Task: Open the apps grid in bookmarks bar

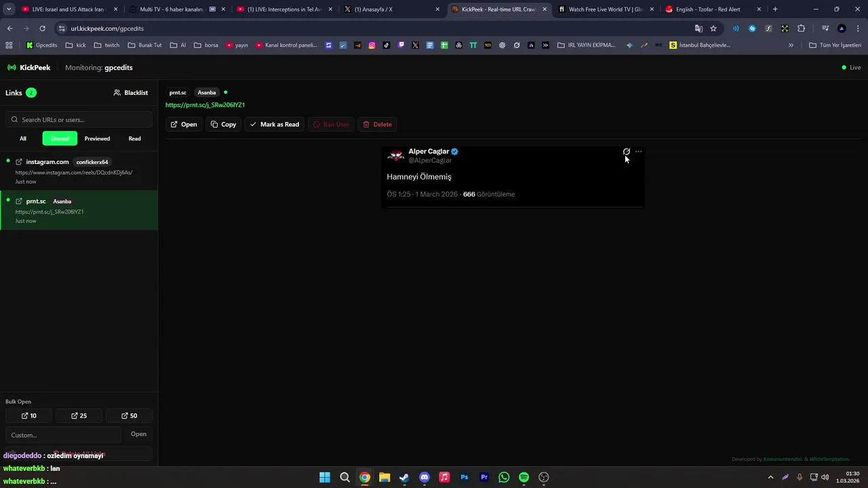Action: pos(9,45)
